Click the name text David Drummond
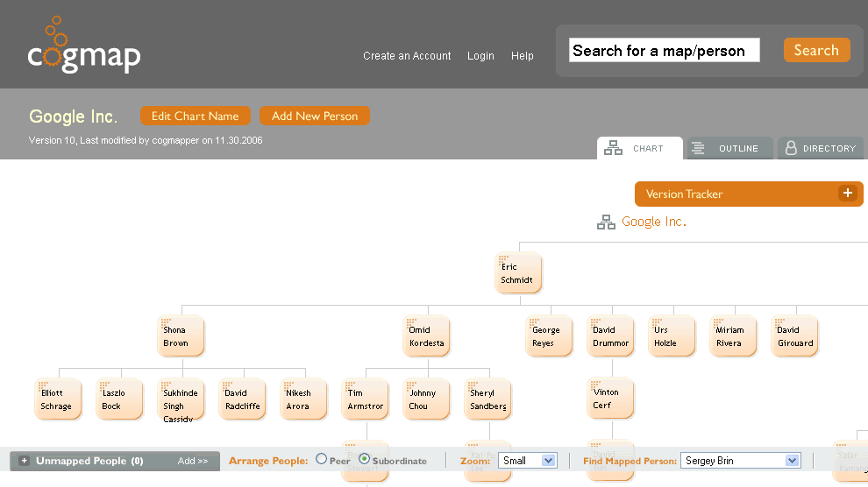868x487 pixels. tap(610, 336)
